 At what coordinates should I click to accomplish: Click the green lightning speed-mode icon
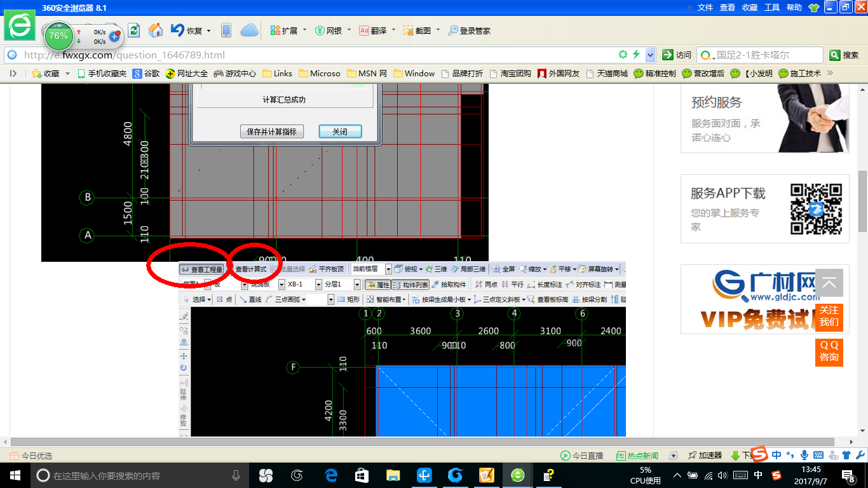[636, 55]
